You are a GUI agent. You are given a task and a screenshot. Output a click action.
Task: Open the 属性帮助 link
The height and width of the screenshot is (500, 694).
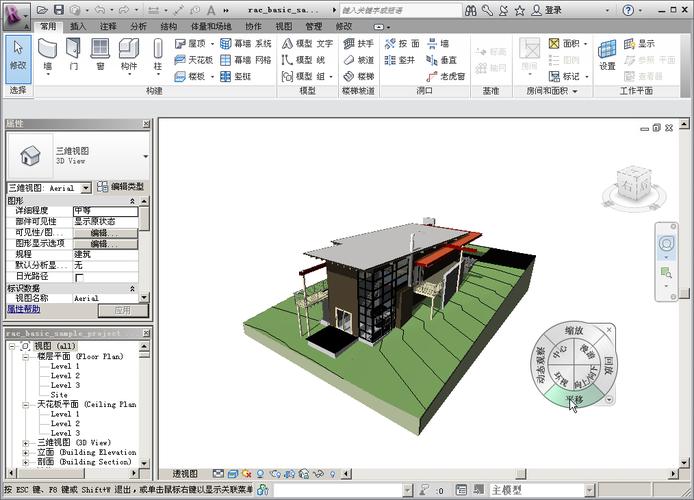(24, 310)
